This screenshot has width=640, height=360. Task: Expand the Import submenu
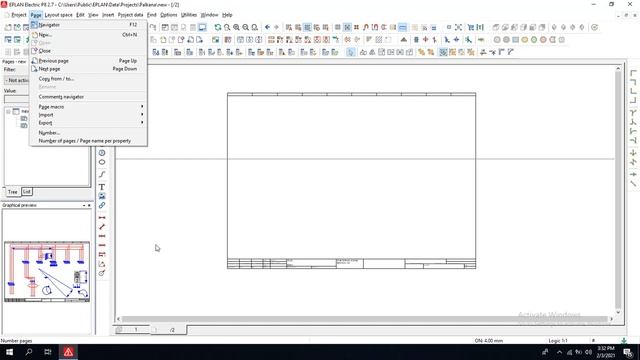(x=88, y=115)
